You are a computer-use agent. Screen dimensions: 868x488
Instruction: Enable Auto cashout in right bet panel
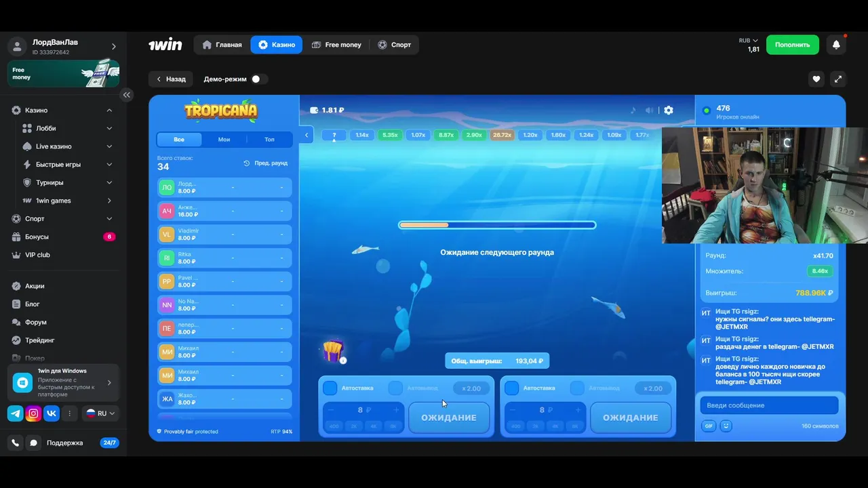click(x=577, y=388)
